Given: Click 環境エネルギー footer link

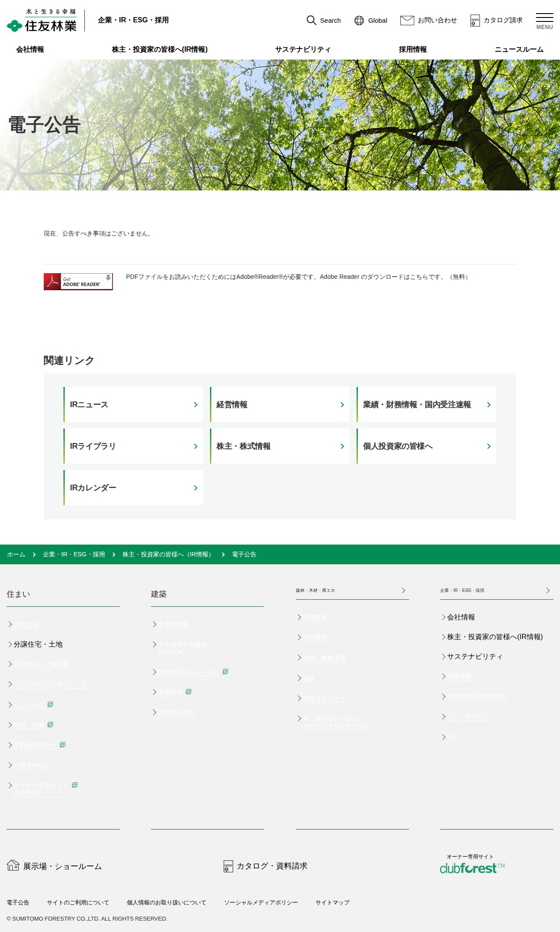Looking at the screenshot, I should [324, 698].
